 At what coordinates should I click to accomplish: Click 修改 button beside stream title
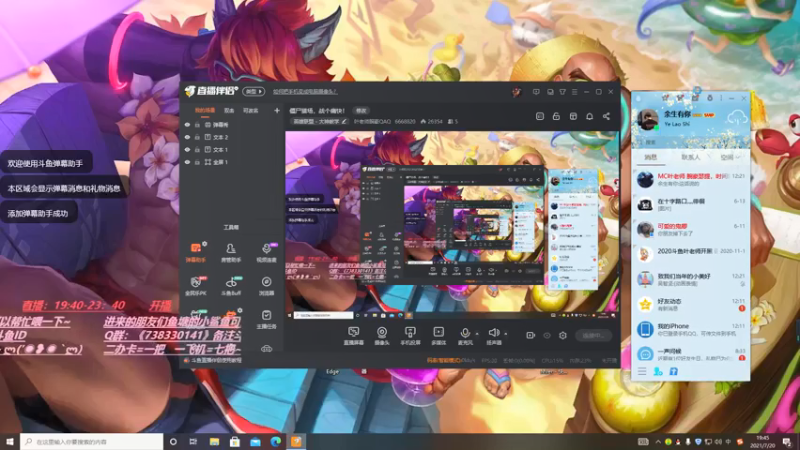(x=361, y=111)
